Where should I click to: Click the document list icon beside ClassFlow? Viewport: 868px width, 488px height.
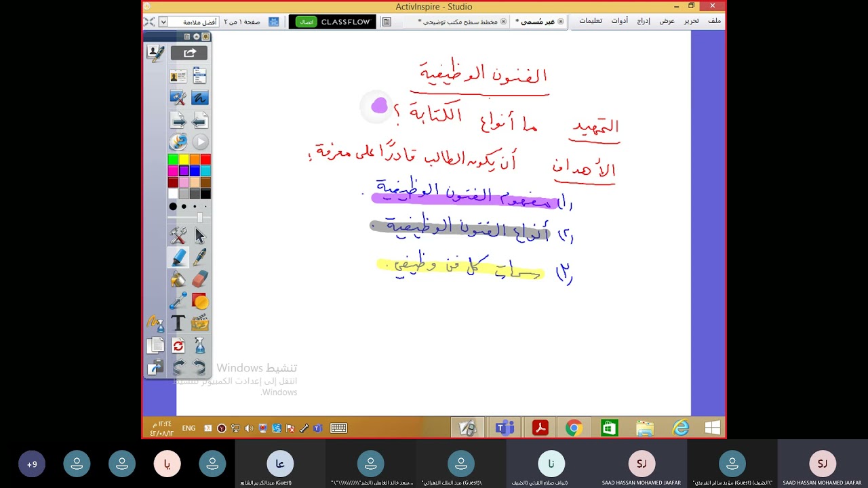pos(387,22)
